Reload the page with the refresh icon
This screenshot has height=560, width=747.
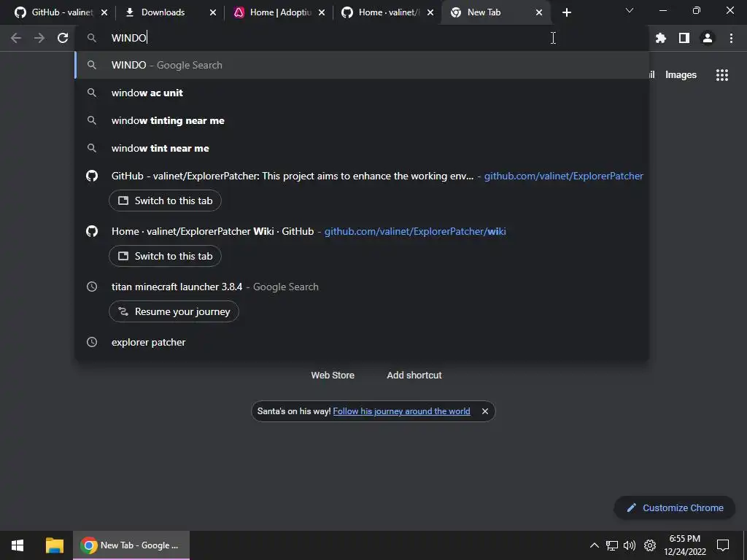tap(63, 38)
